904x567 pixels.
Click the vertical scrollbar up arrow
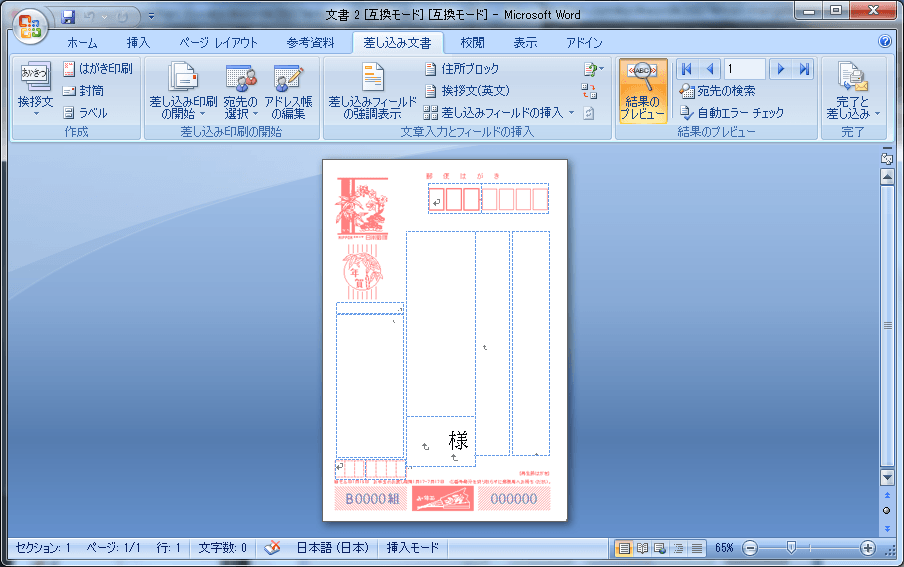point(887,178)
